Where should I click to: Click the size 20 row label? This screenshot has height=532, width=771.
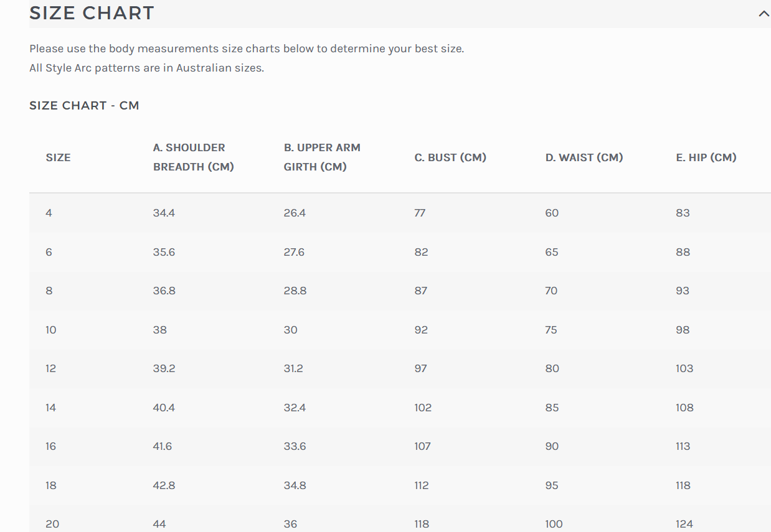[52, 524]
